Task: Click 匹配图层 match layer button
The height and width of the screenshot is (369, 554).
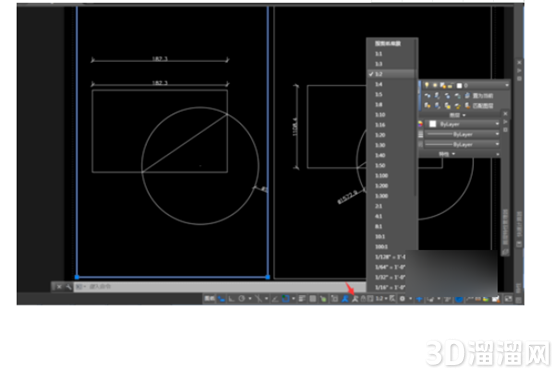Action: 483,106
